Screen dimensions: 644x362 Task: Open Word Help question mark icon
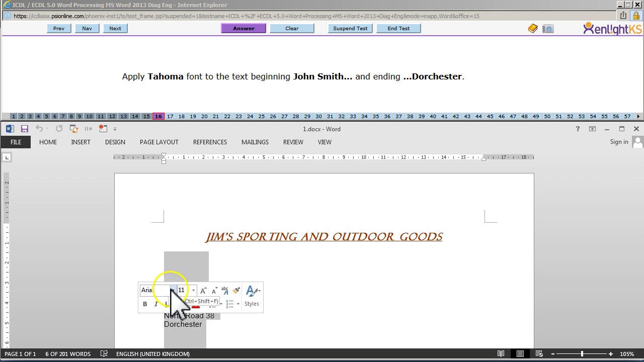(578, 129)
